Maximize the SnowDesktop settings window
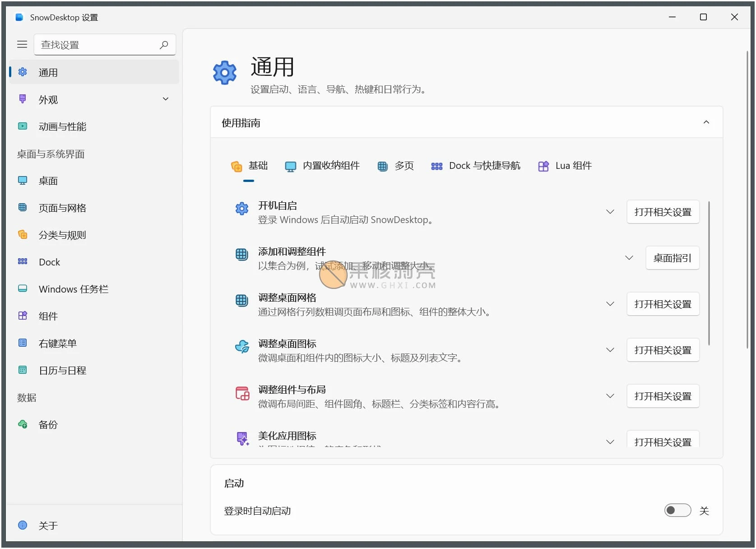The width and height of the screenshot is (756, 549). (703, 17)
